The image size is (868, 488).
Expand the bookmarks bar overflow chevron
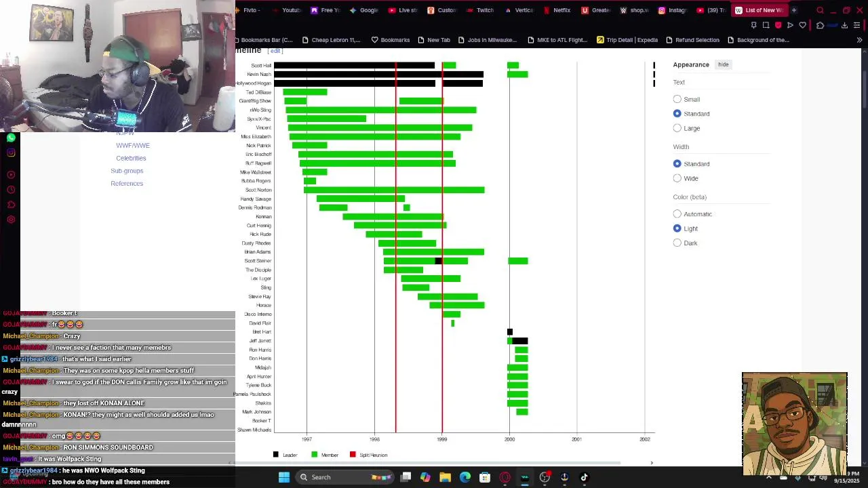859,40
